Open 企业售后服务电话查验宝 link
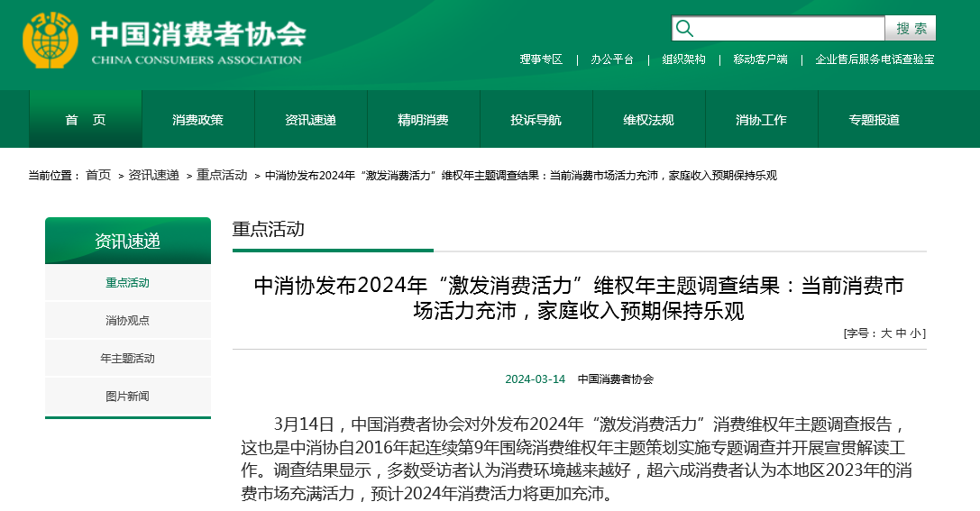The width and height of the screenshot is (980, 511). click(x=875, y=59)
